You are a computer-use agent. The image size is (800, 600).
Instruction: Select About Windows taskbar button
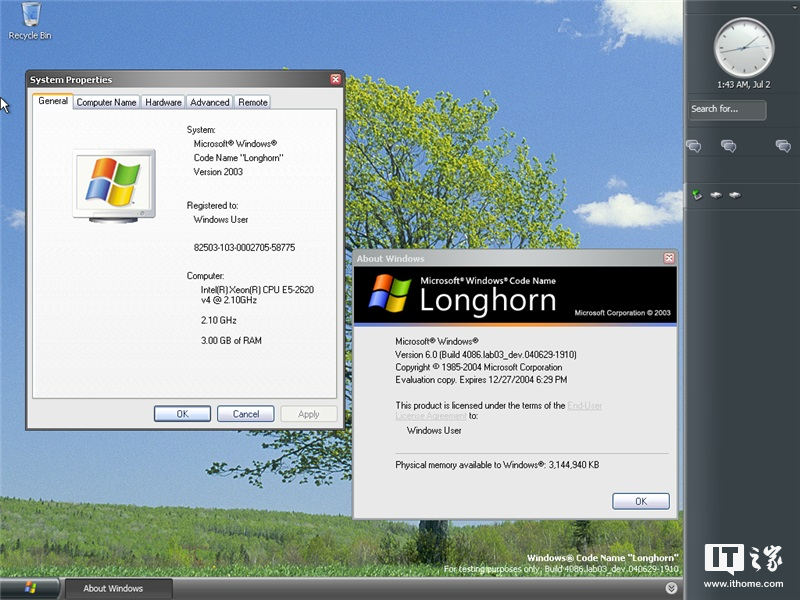pyautogui.click(x=118, y=588)
